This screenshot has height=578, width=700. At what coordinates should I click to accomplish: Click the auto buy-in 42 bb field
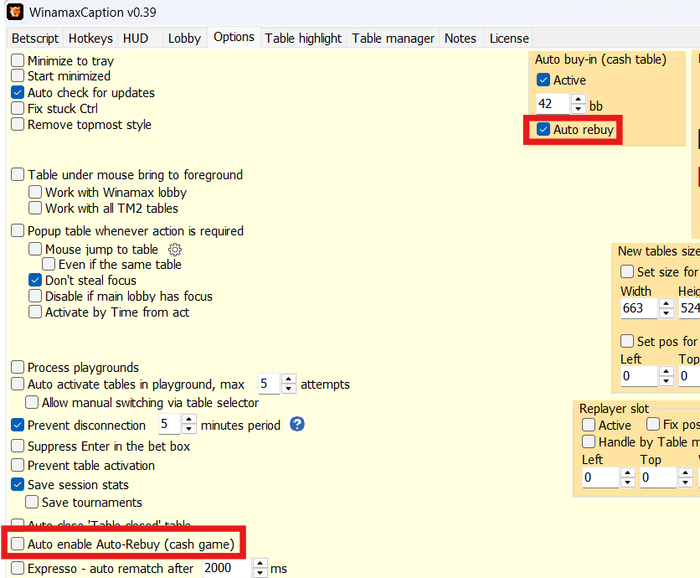click(553, 104)
